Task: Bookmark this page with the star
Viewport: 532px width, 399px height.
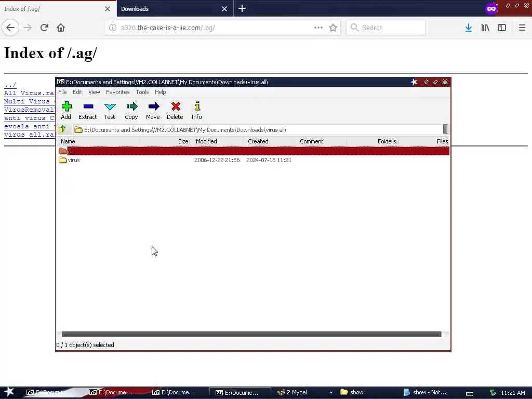Action: [x=333, y=28]
